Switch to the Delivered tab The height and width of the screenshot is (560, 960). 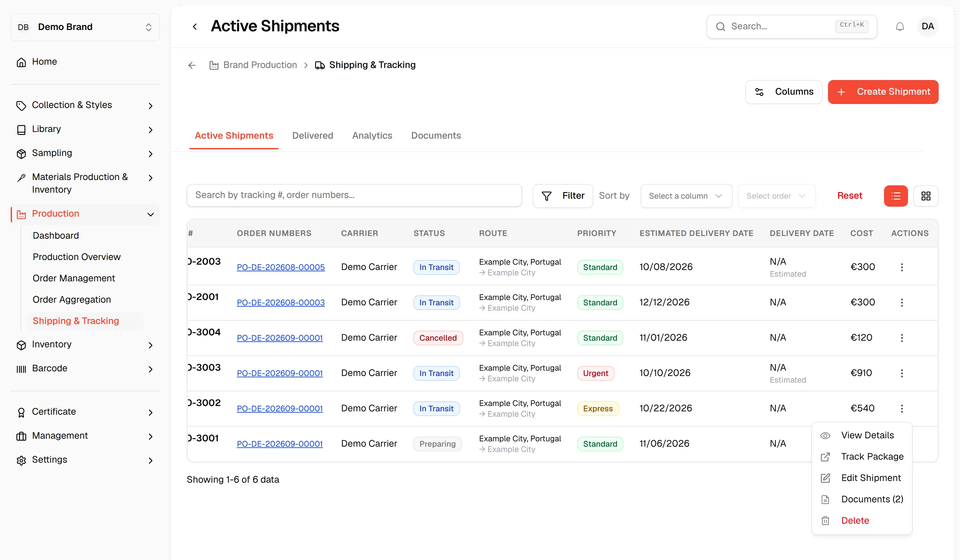[312, 136]
